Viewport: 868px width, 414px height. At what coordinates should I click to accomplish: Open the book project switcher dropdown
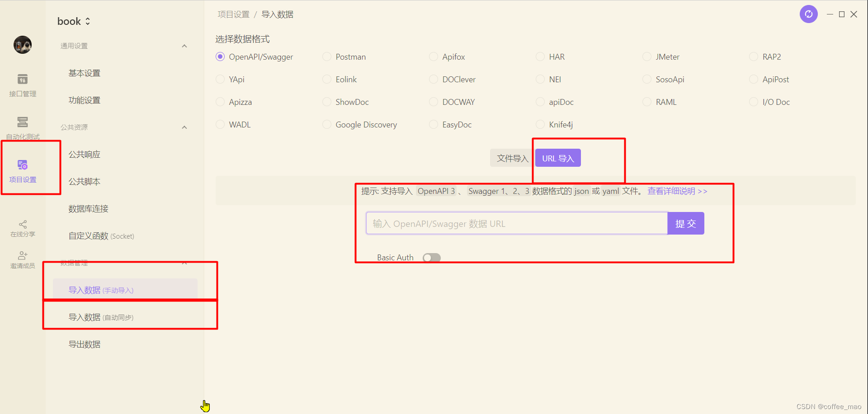point(74,21)
